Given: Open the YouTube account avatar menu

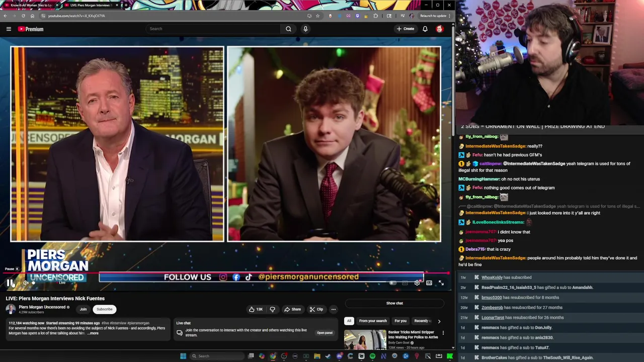Looking at the screenshot, I should pyautogui.click(x=440, y=29).
